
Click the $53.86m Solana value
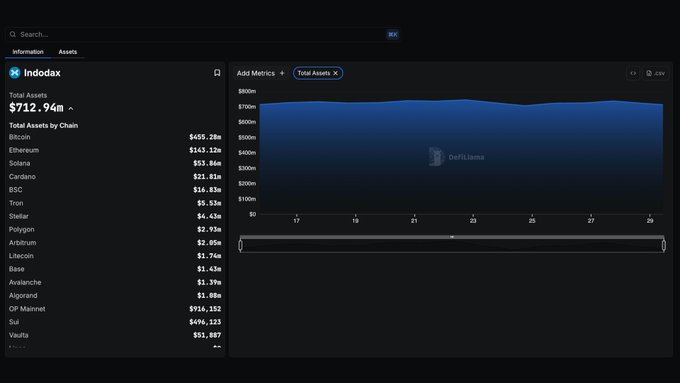pyautogui.click(x=207, y=164)
